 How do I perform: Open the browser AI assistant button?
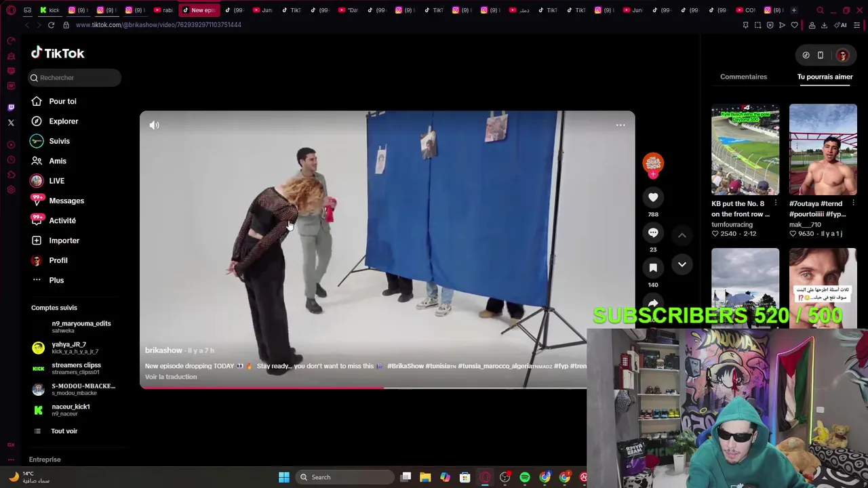[x=841, y=25]
